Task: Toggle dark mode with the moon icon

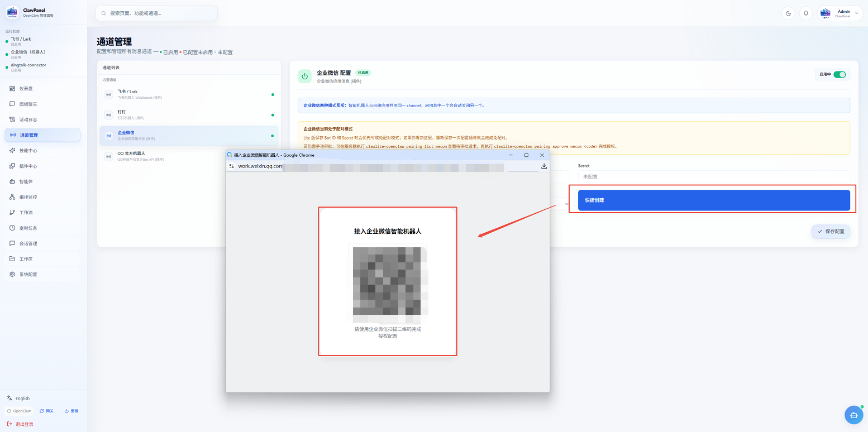Action: coord(788,13)
